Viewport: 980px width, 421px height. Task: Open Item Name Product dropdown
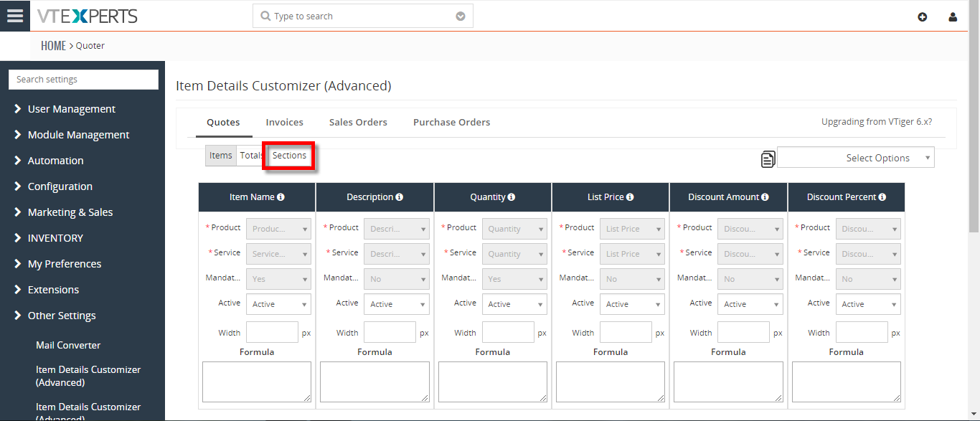point(278,229)
